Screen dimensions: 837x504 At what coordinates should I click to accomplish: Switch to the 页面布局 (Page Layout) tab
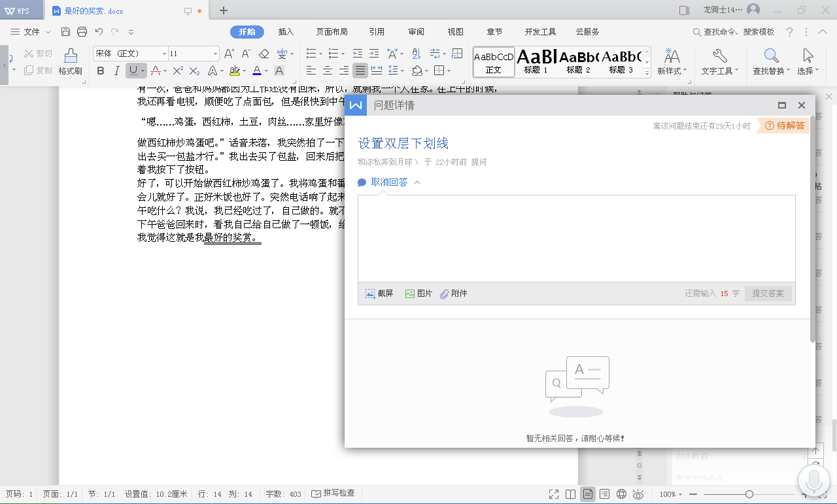[332, 31]
